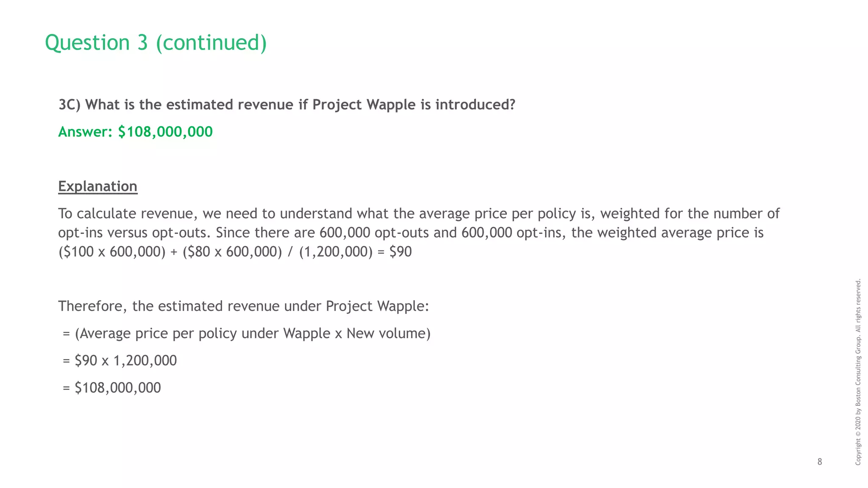Click the "(continued)" word in the title
This screenshot has height=488, width=868.
coord(211,43)
